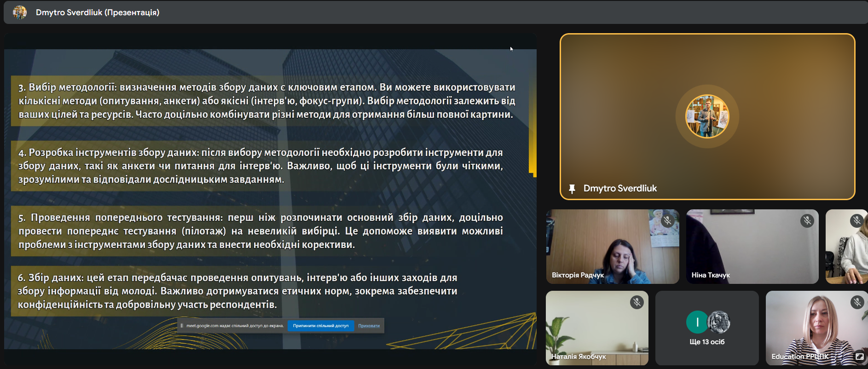This screenshot has width=868, height=369.
Task: Click the drag handle on screen-sharing bar
Action: tap(182, 326)
